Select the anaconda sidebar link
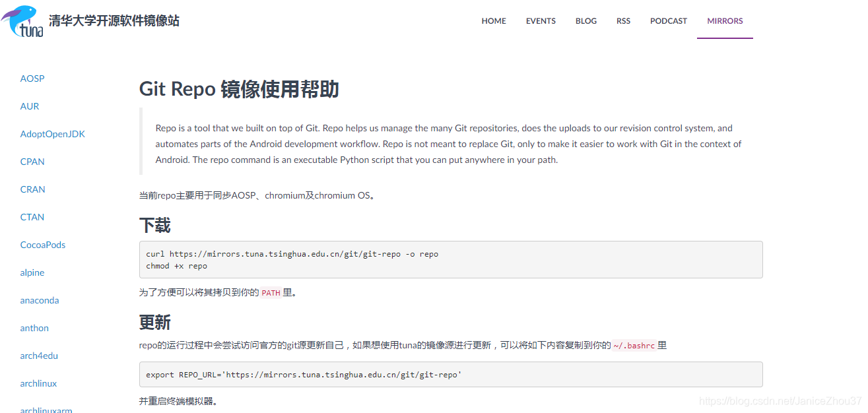The image size is (868, 413). coord(40,300)
